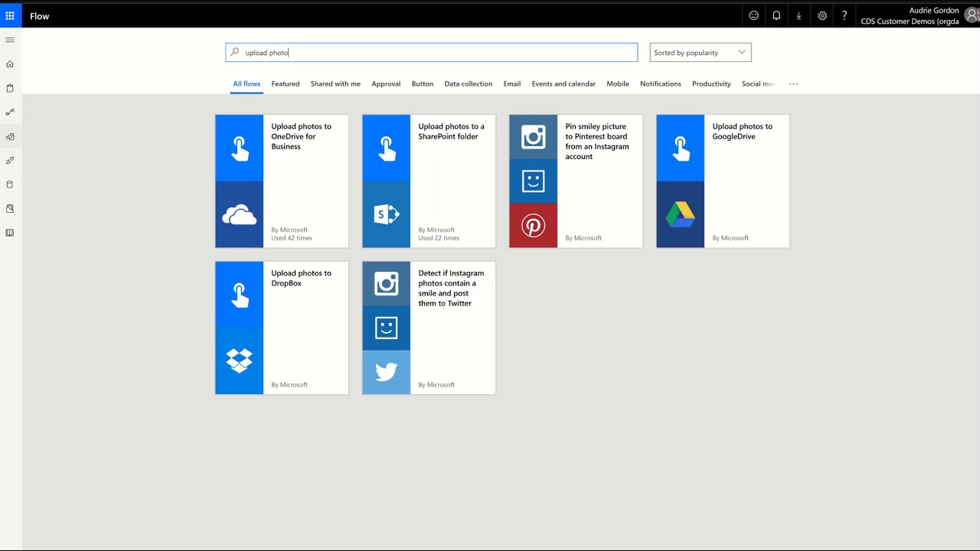Click Dropbox icon on template card
This screenshot has width=980, height=551.
(240, 361)
